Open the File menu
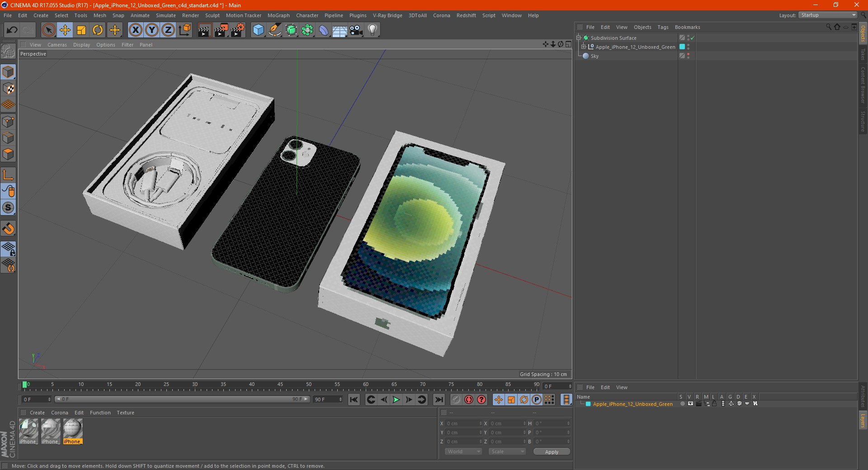868x470 pixels. click(8, 15)
